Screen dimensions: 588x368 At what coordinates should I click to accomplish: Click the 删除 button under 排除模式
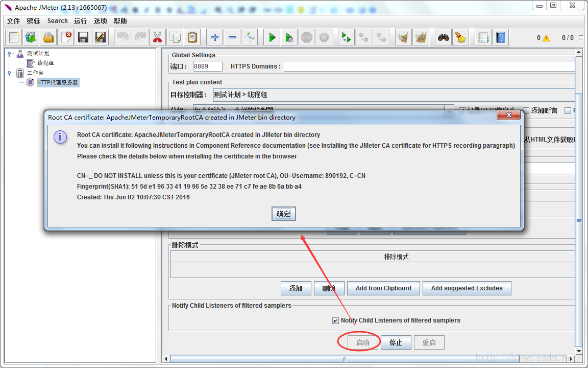coord(329,288)
